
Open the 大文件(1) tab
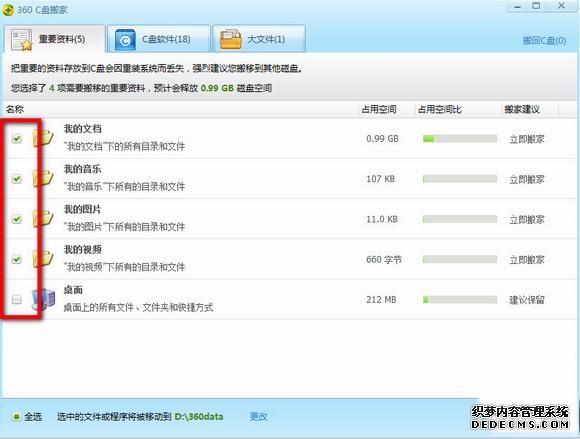point(259,38)
